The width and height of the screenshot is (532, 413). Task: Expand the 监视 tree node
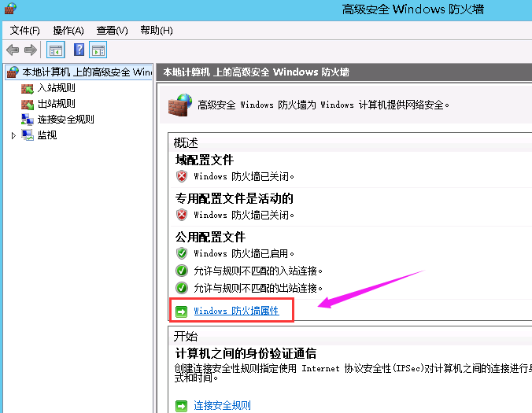click(x=13, y=135)
